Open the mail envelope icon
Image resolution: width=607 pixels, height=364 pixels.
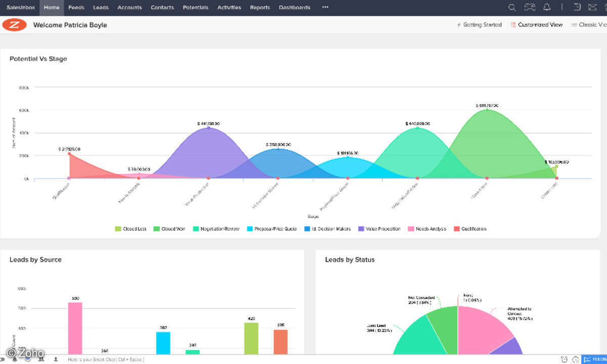[593, 8]
